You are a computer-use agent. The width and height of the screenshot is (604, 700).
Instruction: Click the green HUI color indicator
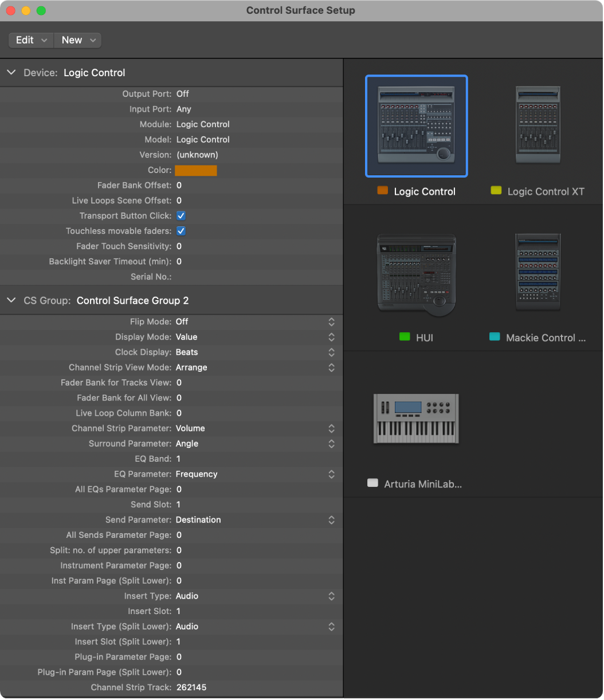tap(405, 337)
